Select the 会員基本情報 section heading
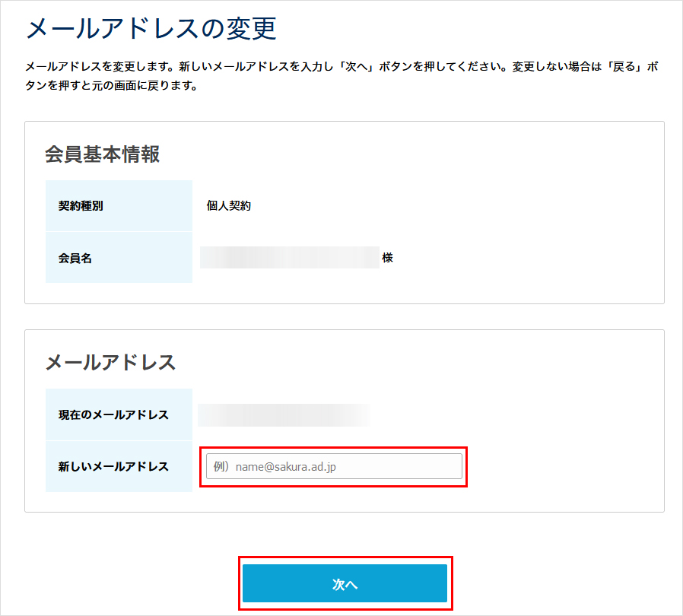The height and width of the screenshot is (616, 683). (102, 154)
